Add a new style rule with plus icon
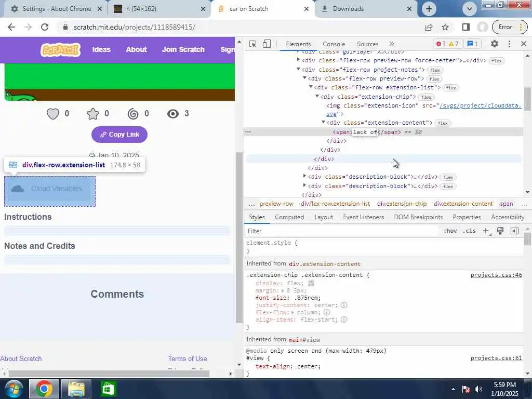The height and width of the screenshot is (399, 532). point(486,231)
